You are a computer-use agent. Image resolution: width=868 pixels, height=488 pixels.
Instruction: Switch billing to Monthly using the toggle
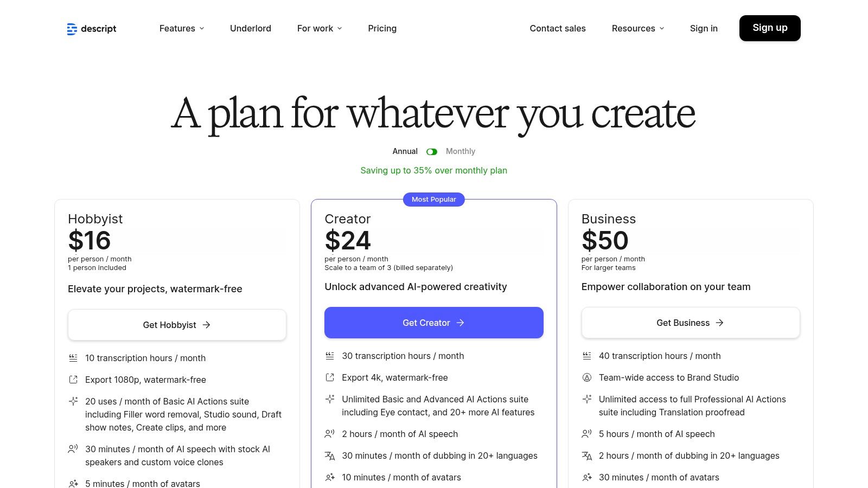tap(432, 151)
